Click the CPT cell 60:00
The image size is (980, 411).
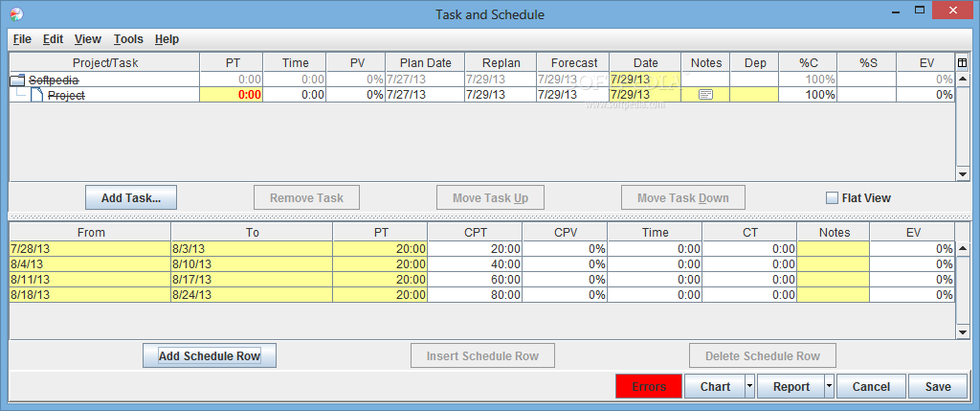click(x=475, y=280)
